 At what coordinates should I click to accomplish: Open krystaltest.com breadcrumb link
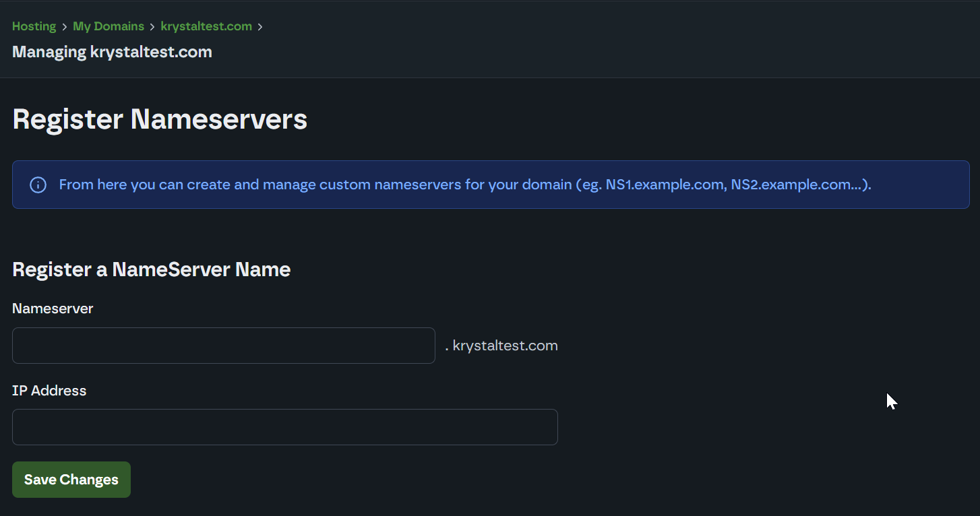pos(206,26)
